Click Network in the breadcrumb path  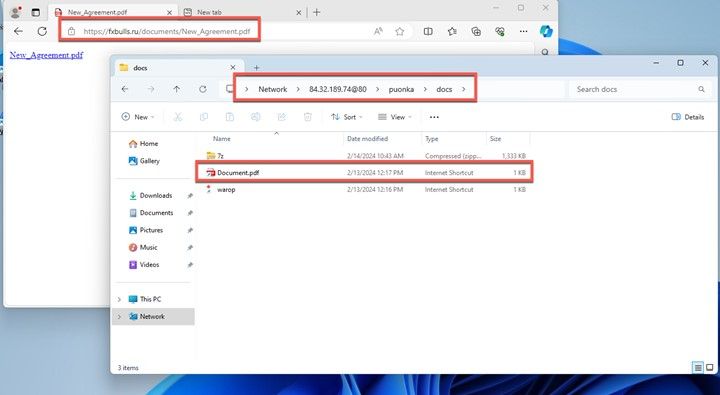click(272, 89)
